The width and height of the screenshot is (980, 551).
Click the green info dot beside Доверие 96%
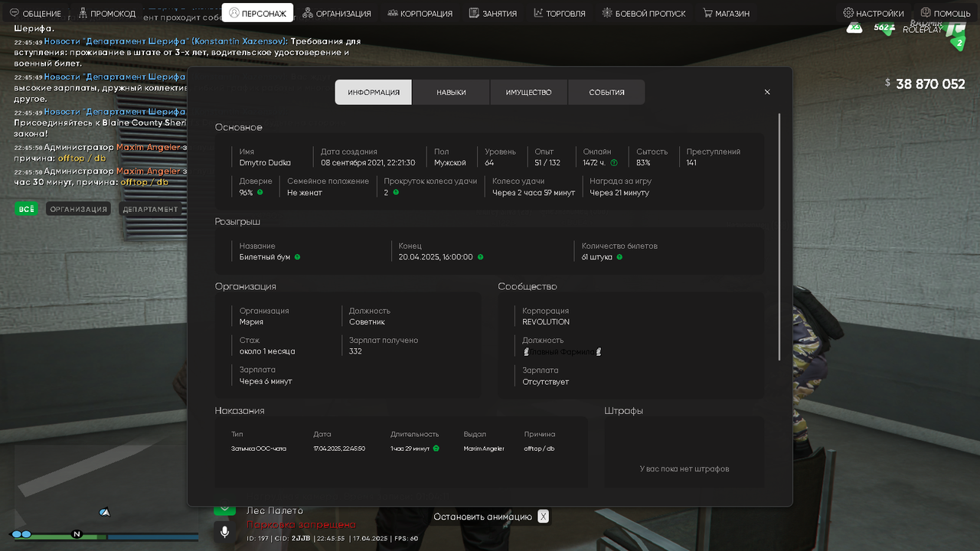pos(260,192)
